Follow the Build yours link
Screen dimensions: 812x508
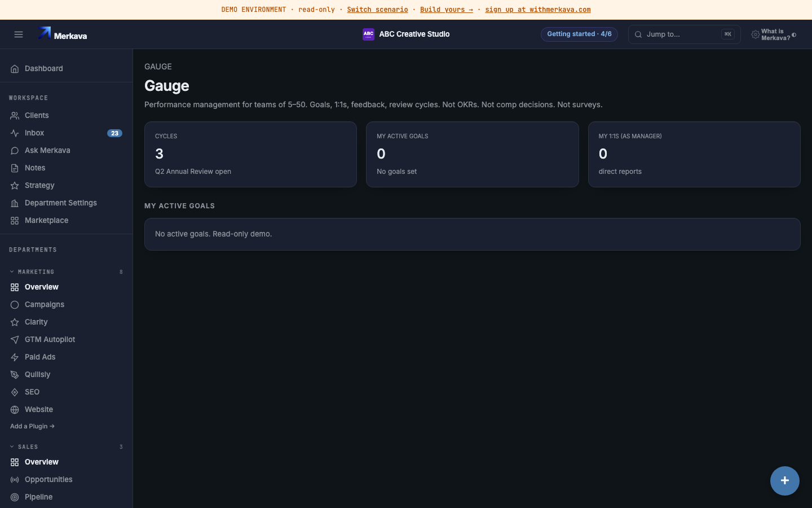447,10
